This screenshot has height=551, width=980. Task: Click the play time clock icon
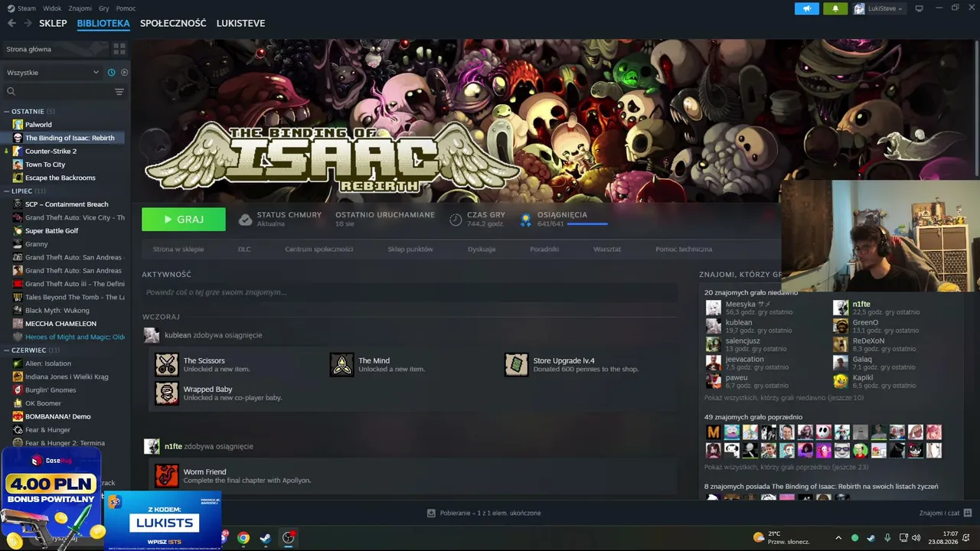456,220
